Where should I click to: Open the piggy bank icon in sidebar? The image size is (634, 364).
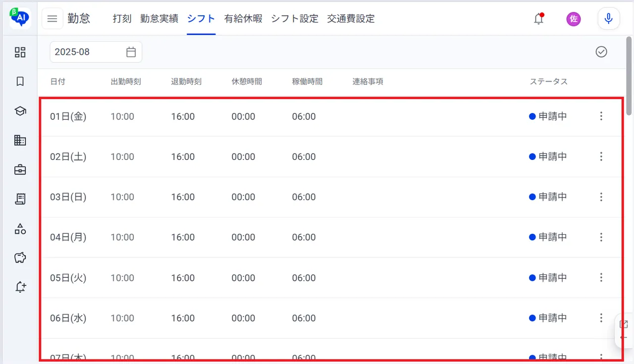20,258
